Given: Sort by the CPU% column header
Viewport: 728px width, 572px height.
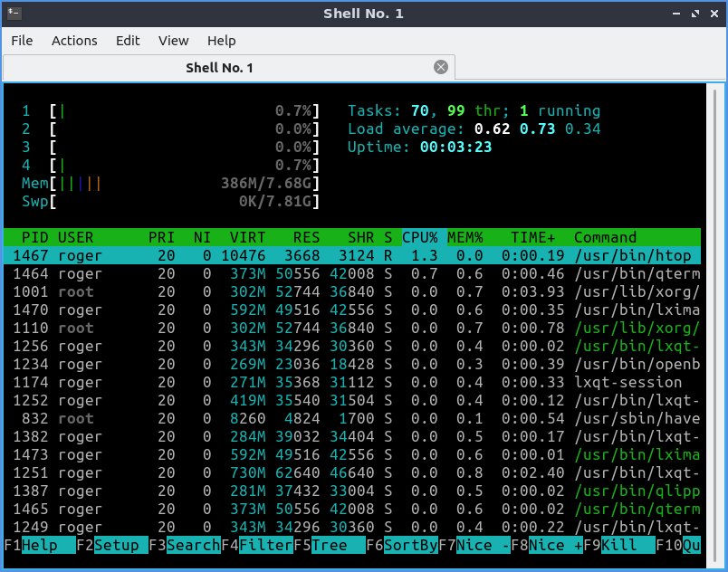Looking at the screenshot, I should 420,237.
